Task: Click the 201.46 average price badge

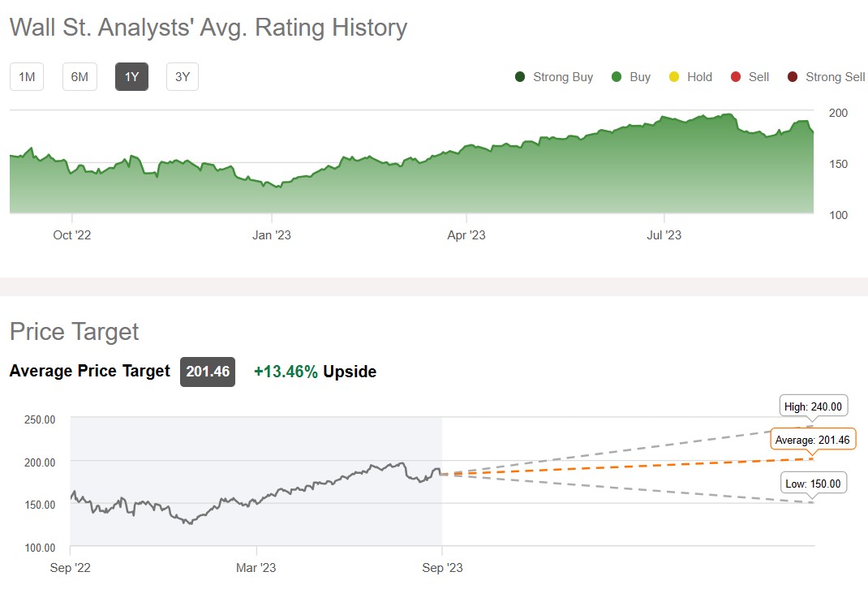Action: (208, 372)
